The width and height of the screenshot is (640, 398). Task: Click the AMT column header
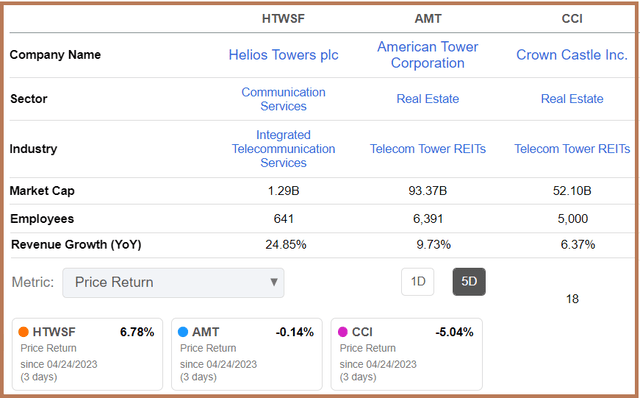click(428, 19)
